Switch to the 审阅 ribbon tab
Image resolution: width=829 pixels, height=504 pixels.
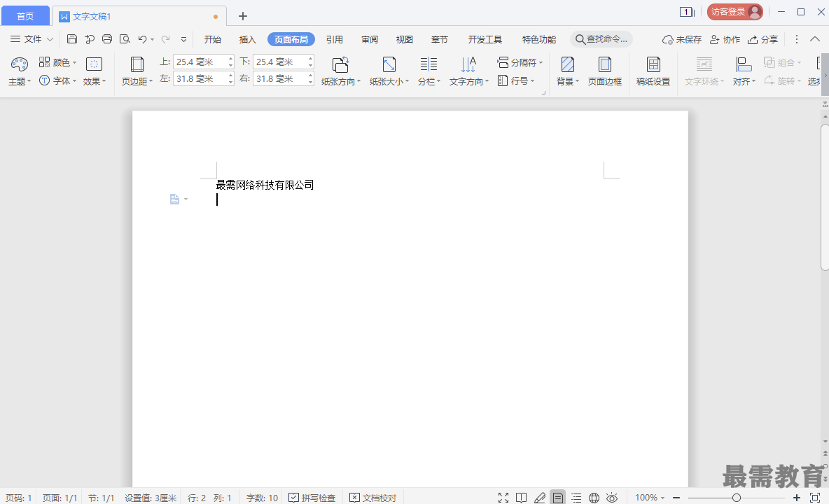(370, 40)
